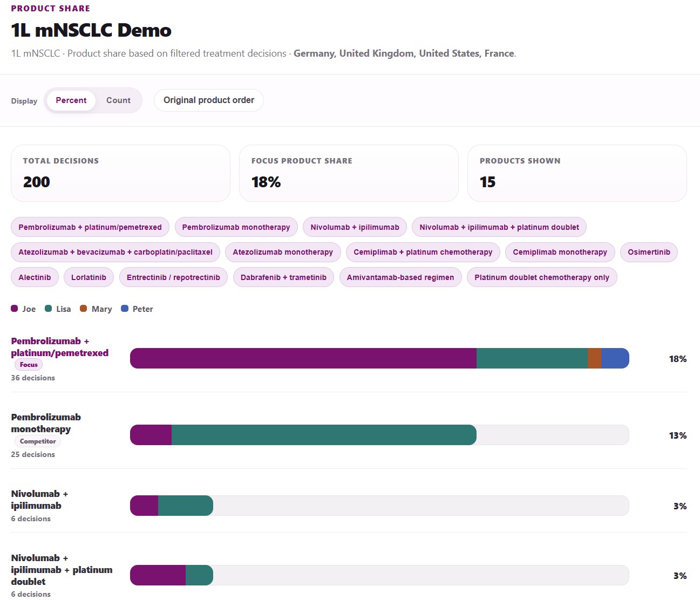Select Nivolumab + ipilimumab chip
This screenshot has width=700, height=600.
355,227
